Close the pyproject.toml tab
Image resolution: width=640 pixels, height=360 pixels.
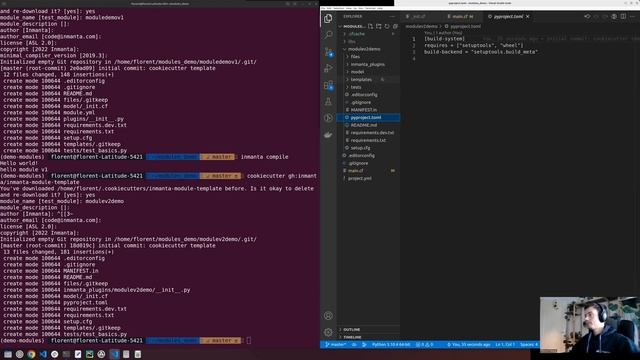click(x=528, y=16)
